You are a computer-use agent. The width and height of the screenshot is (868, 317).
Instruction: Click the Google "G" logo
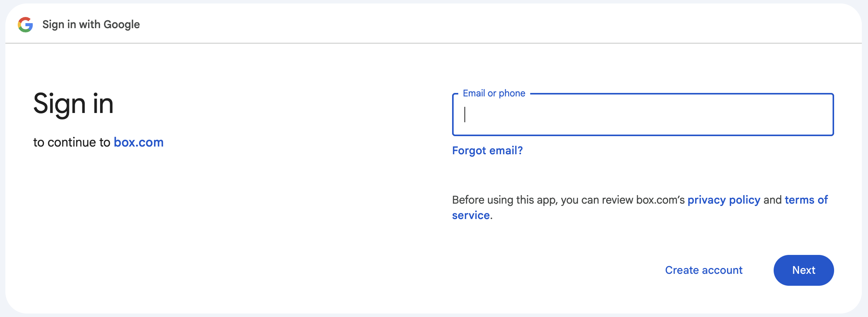[25, 25]
